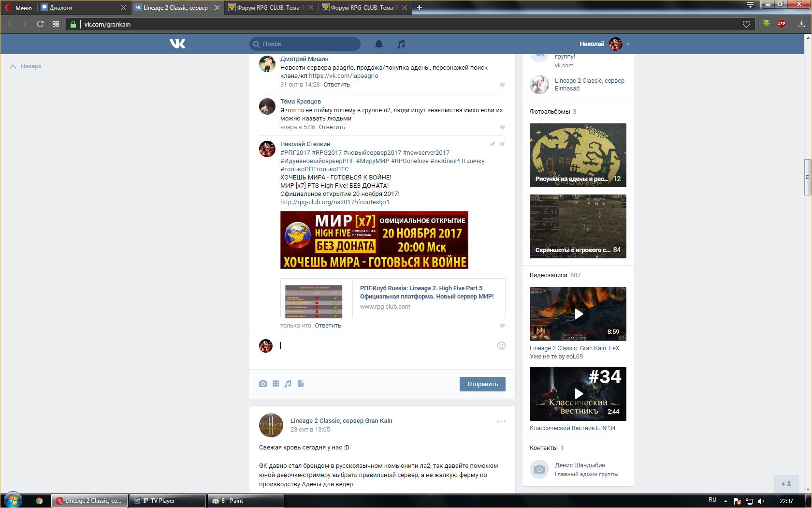812x508 pixels.
Task: Toggle the AdBlock Plus extension icon
Action: [x=781, y=24]
